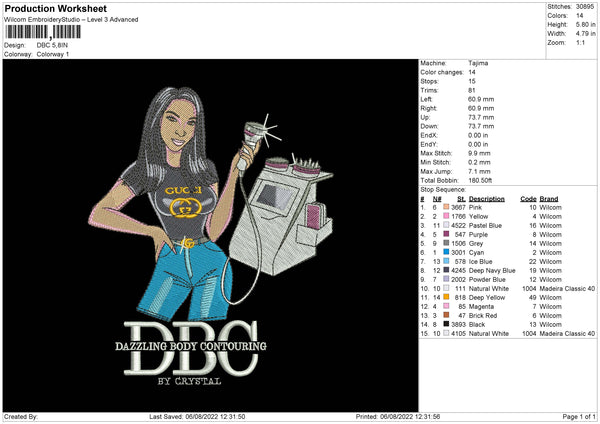Screen dimensions: 600x424
Task: Select the Height value 5.80 in
Action: pyautogui.click(x=585, y=24)
